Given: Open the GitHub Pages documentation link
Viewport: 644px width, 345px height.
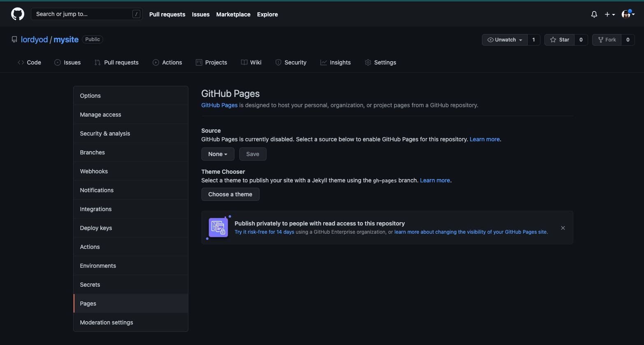Looking at the screenshot, I should click(219, 105).
